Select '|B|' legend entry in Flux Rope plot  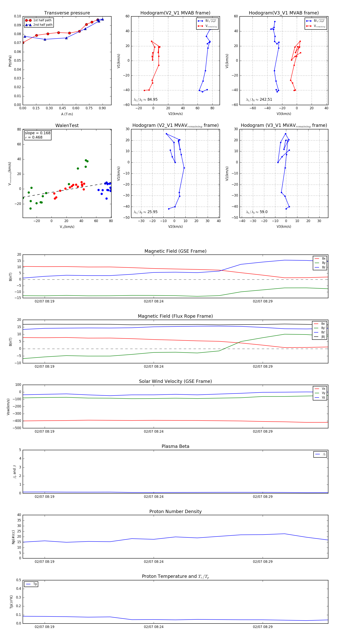[320, 337]
